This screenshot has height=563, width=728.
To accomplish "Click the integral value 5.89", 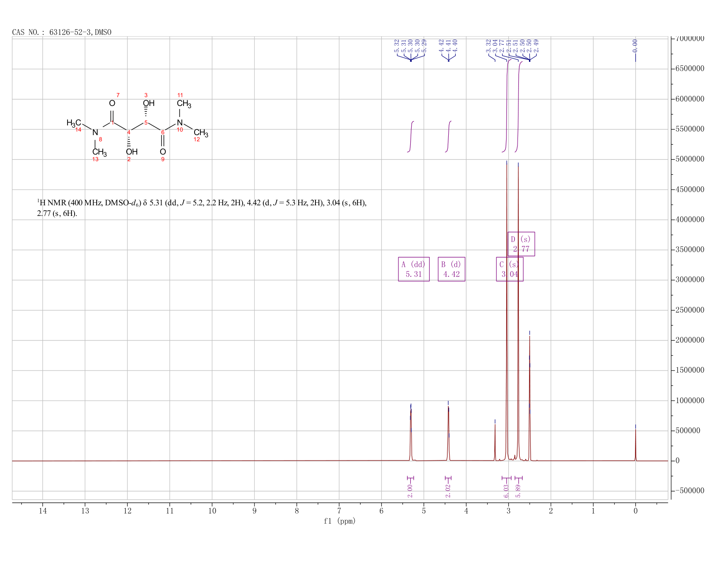I will (518, 491).
